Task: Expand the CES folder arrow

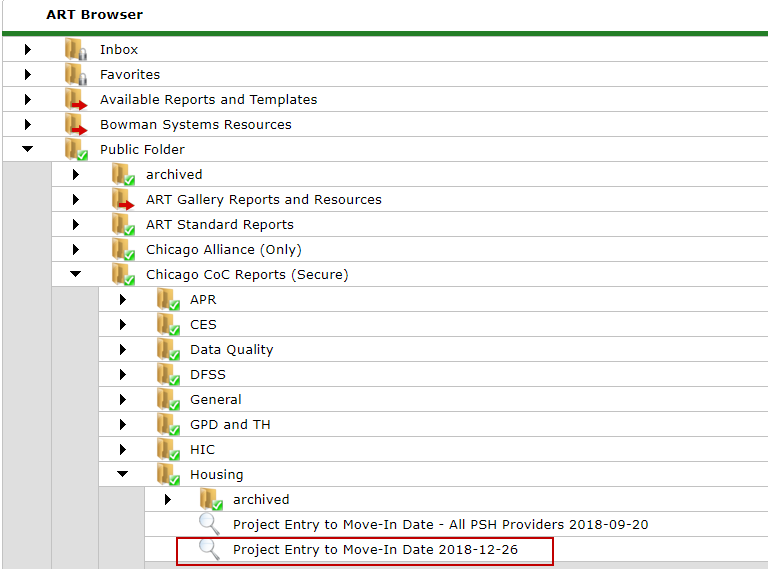Action: point(122,324)
